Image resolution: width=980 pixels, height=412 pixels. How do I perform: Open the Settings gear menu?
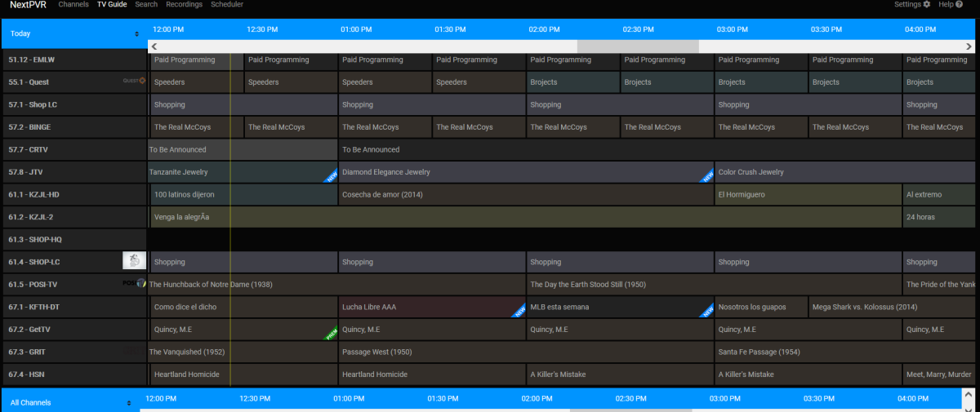[912, 4]
